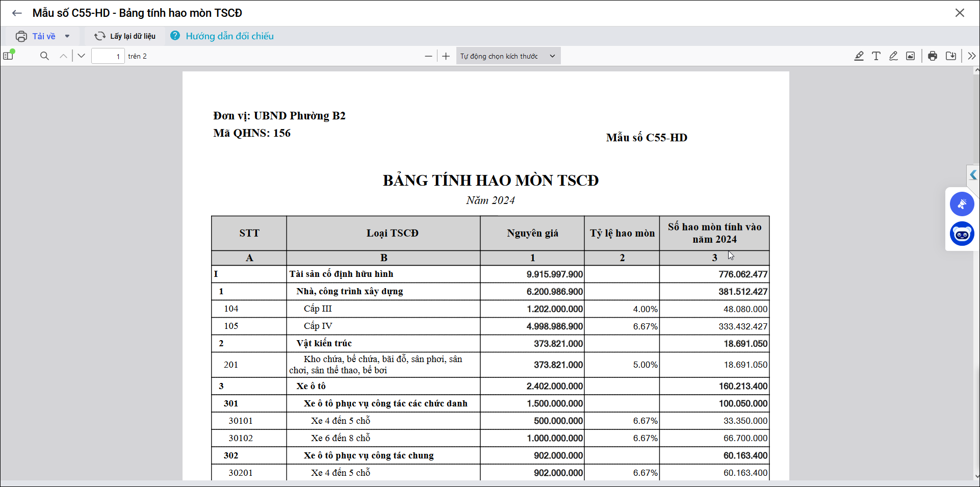Click the Mẫu số C55-HD label
Image resolution: width=980 pixels, height=487 pixels.
pyautogui.click(x=647, y=138)
